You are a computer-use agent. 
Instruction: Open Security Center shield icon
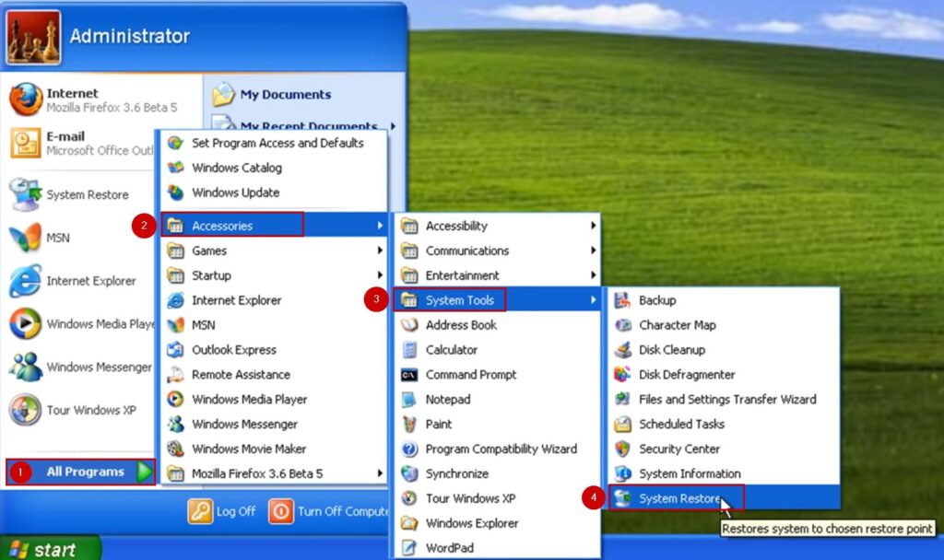pos(622,449)
